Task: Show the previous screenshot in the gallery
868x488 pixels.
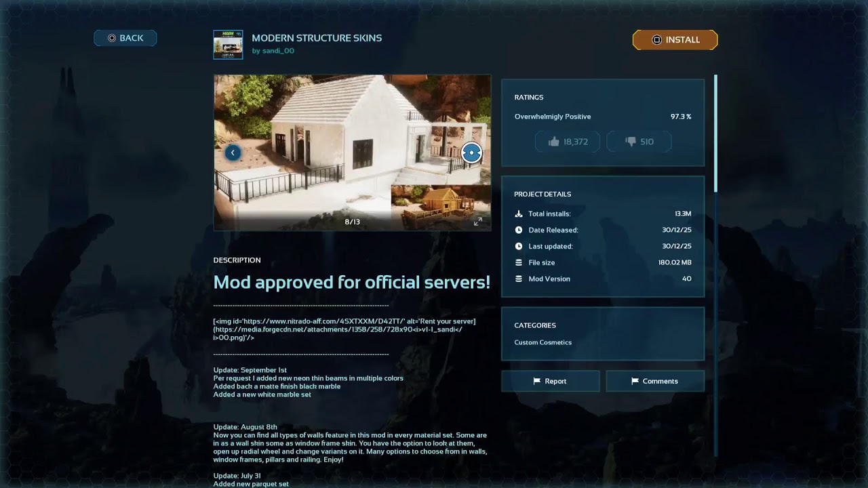Action: pyautogui.click(x=233, y=152)
